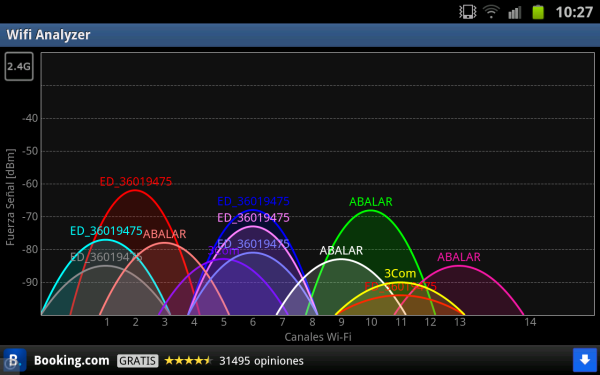Select the pink ED_36019475 label on channel 6
The width and height of the screenshot is (600, 375).
[x=253, y=218]
